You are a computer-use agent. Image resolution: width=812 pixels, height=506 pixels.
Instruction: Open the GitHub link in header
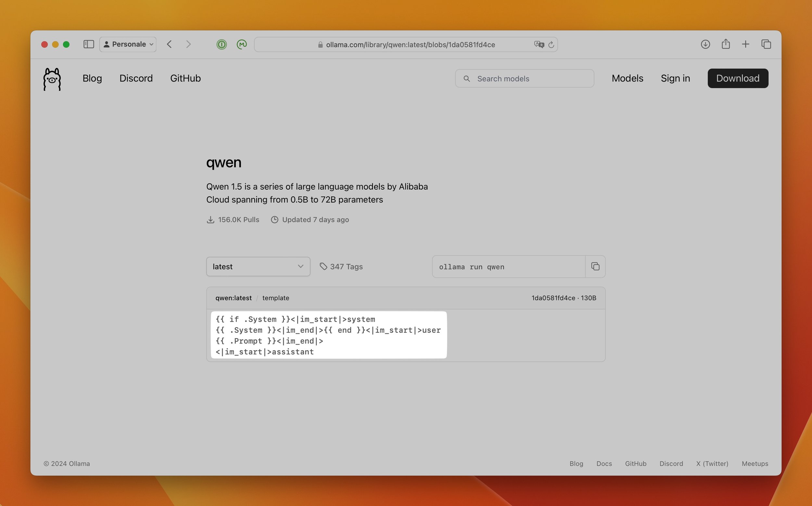tap(185, 78)
